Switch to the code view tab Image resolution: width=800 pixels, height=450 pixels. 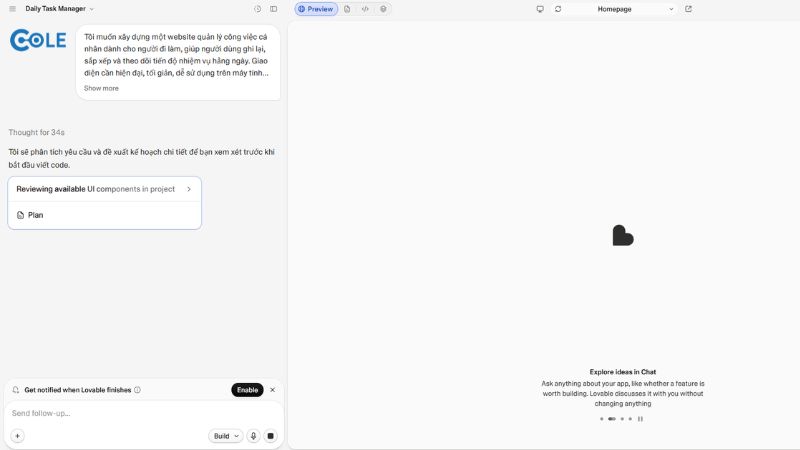tap(365, 9)
